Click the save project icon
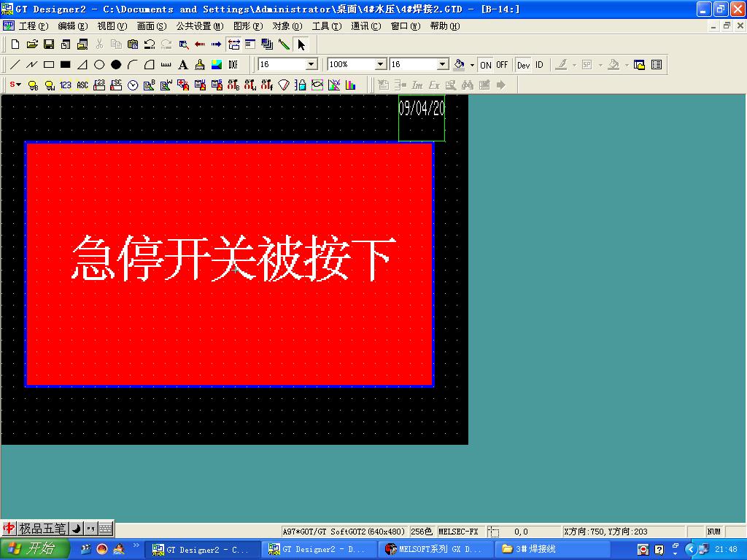The width and height of the screenshot is (747, 560). (49, 44)
